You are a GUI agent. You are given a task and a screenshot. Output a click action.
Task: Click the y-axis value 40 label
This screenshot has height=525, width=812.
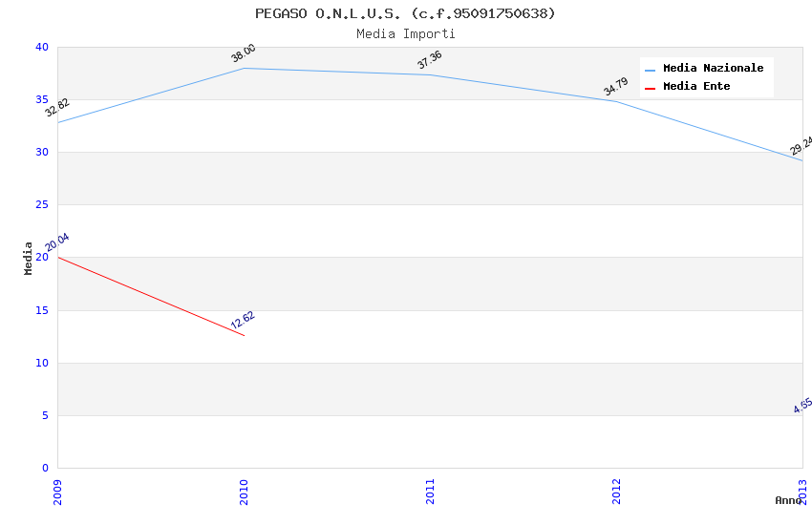[x=41, y=48]
